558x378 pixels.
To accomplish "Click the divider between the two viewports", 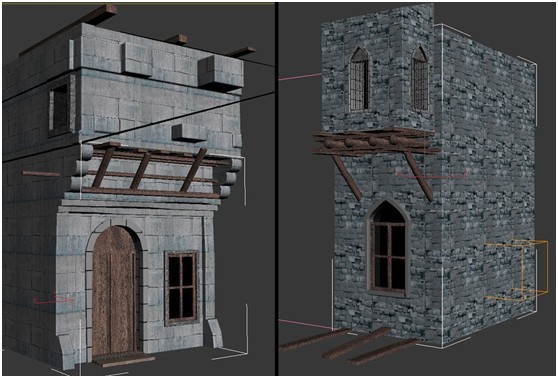I will click(x=276, y=189).
